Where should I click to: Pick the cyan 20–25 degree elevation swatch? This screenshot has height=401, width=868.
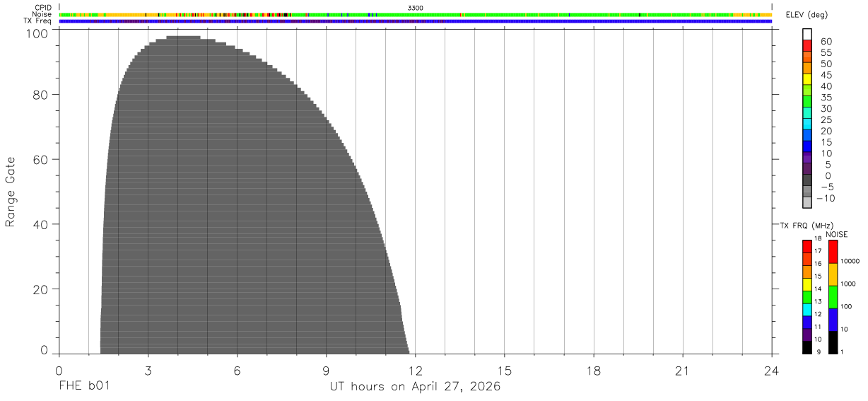point(807,124)
